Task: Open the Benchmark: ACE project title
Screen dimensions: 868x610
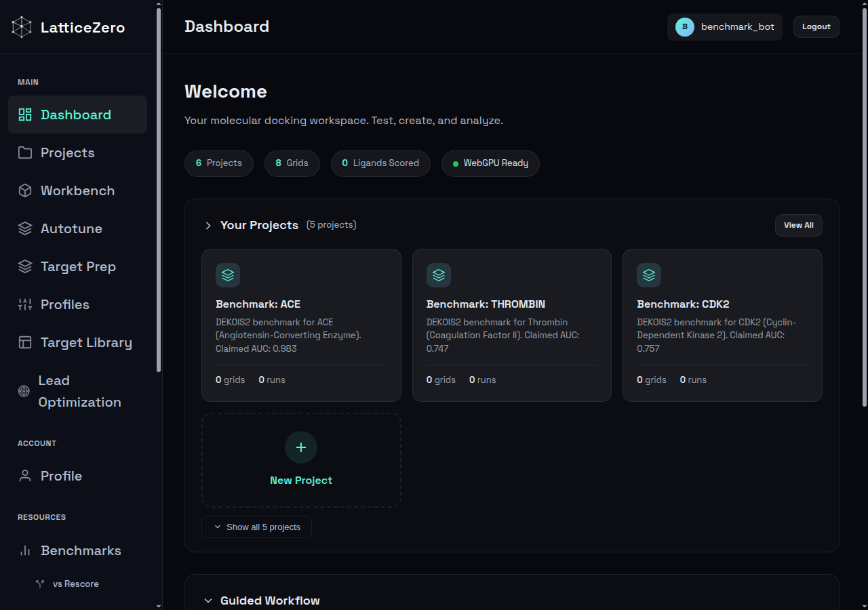Action: (258, 304)
